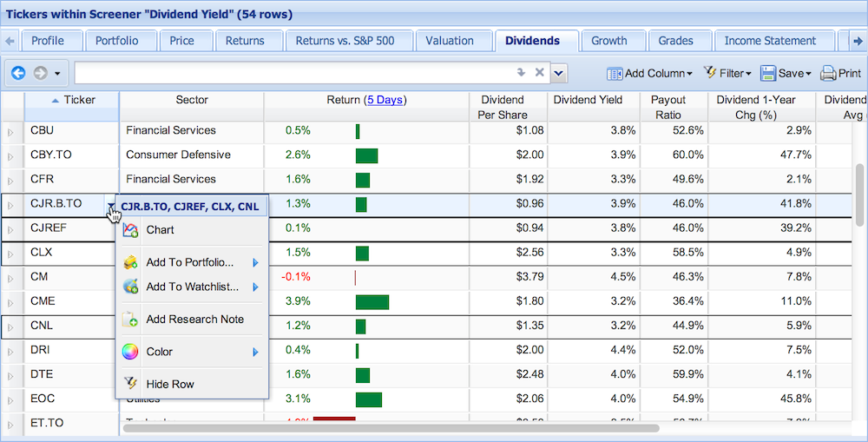Expand the CFR row triangle
868x442 pixels.
pyautogui.click(x=10, y=181)
